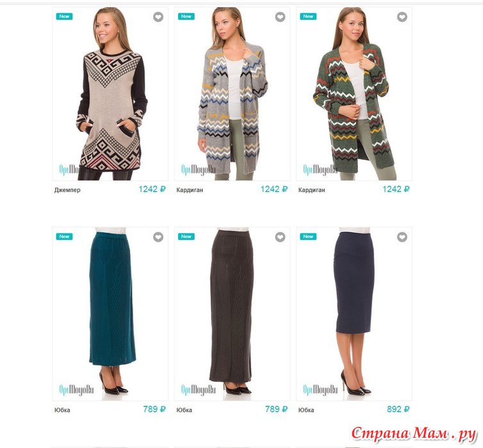View the grey zigzag cardigan photo
The width and height of the screenshot is (483, 448).
[x=232, y=94]
